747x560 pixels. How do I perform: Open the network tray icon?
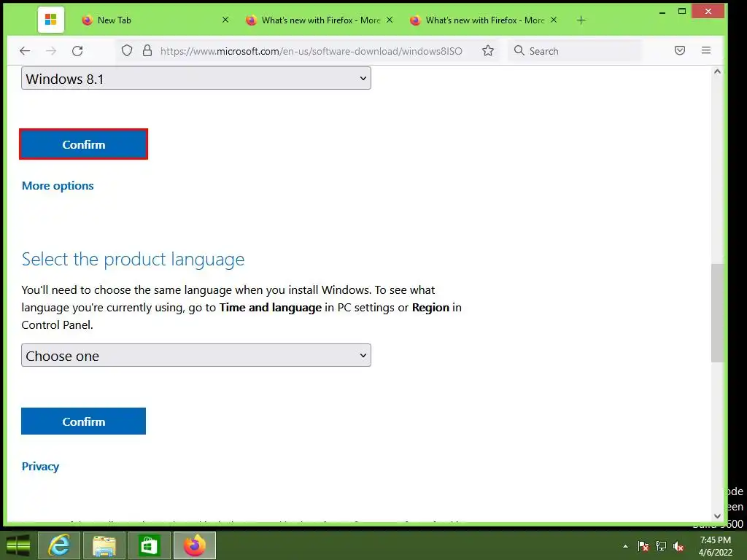[x=661, y=546]
